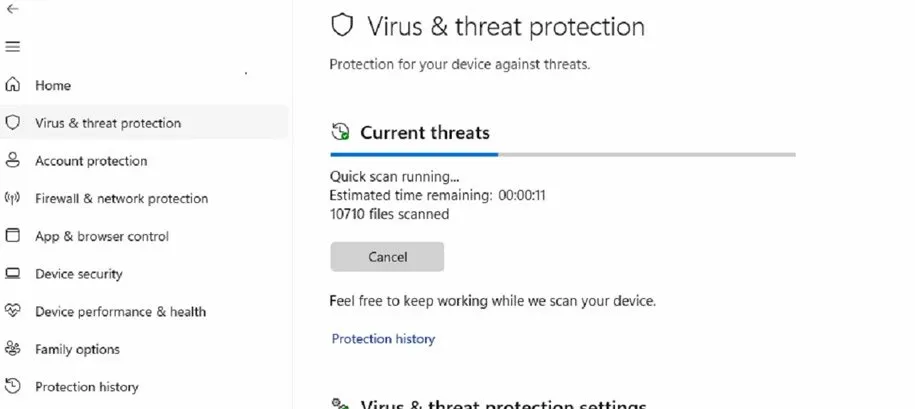915x409 pixels.
Task: Click the Firewall & network antenna icon
Action: [13, 198]
